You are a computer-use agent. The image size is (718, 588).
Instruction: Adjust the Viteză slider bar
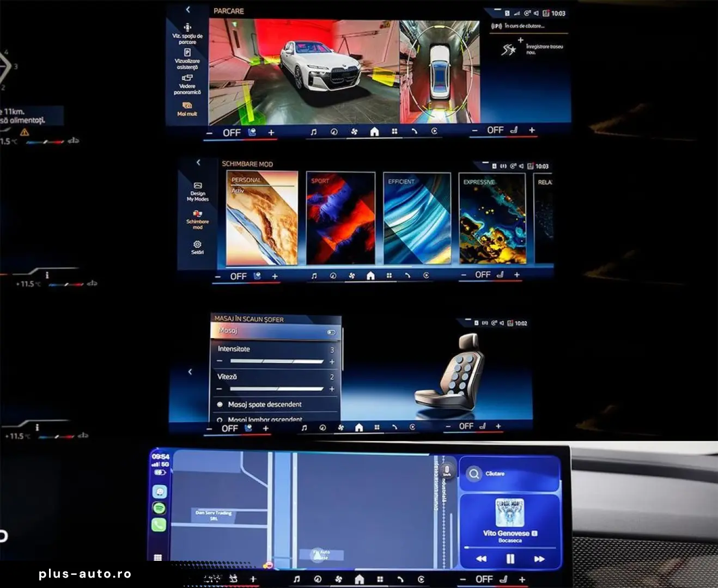[276, 389]
